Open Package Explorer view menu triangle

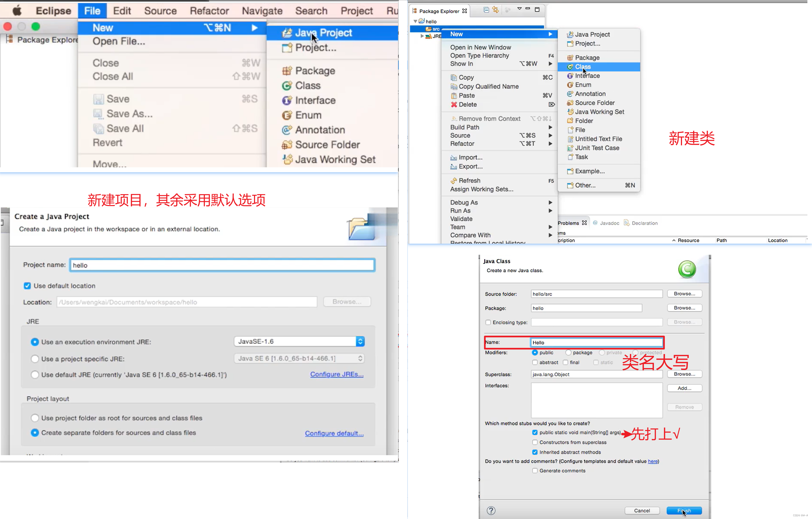tap(519, 9)
